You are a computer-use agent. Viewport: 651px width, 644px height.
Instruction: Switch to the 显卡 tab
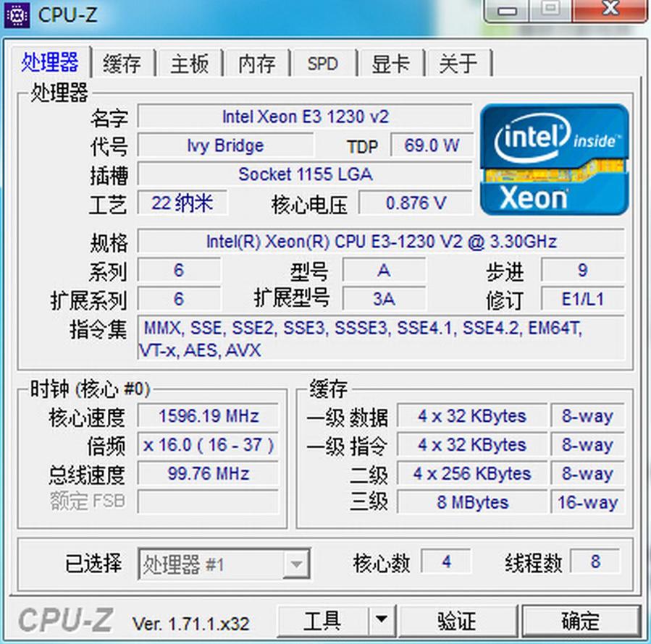[390, 64]
